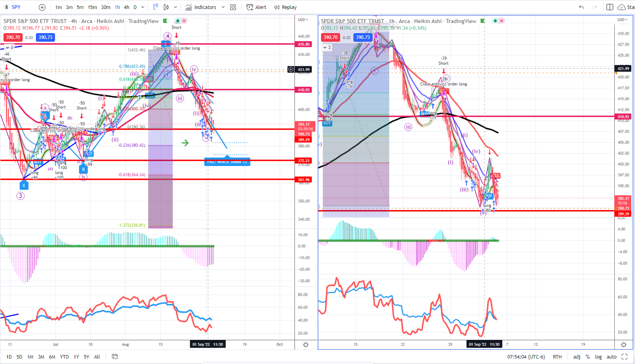This screenshot has width=635, height=364.
Task: Click the blue Heikin Ashi bar style icon
Action: (156, 7)
